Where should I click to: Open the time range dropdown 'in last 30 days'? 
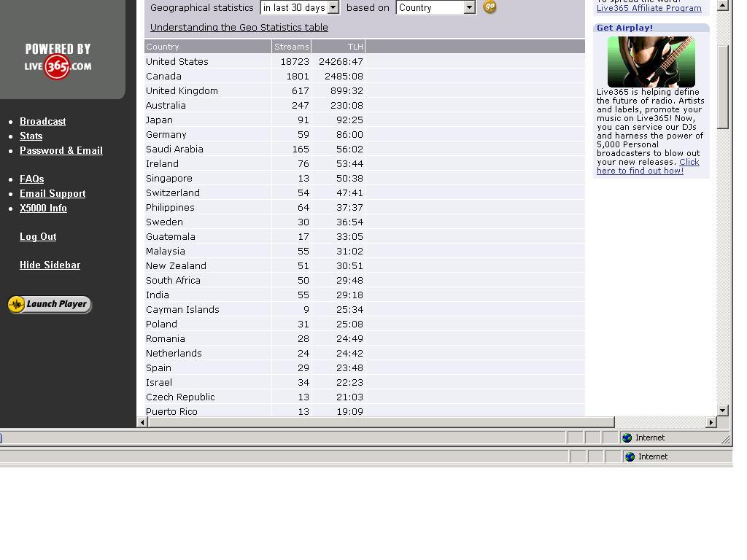click(300, 7)
